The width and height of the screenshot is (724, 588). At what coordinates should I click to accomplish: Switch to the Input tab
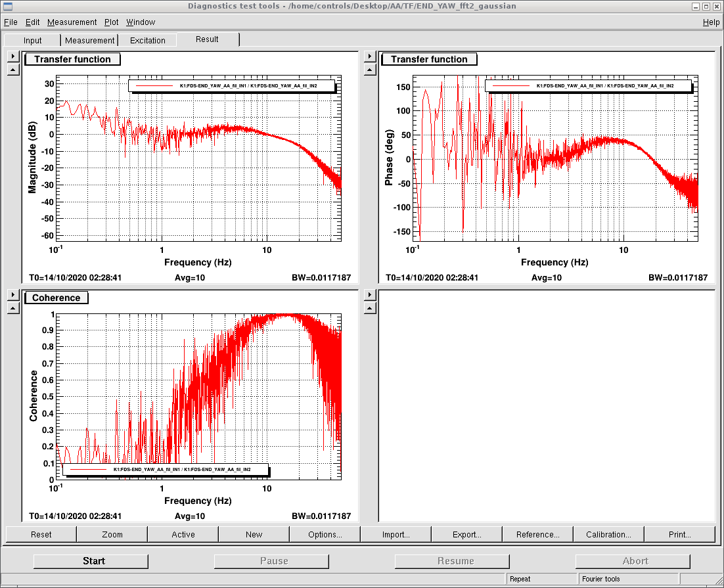pos(33,40)
